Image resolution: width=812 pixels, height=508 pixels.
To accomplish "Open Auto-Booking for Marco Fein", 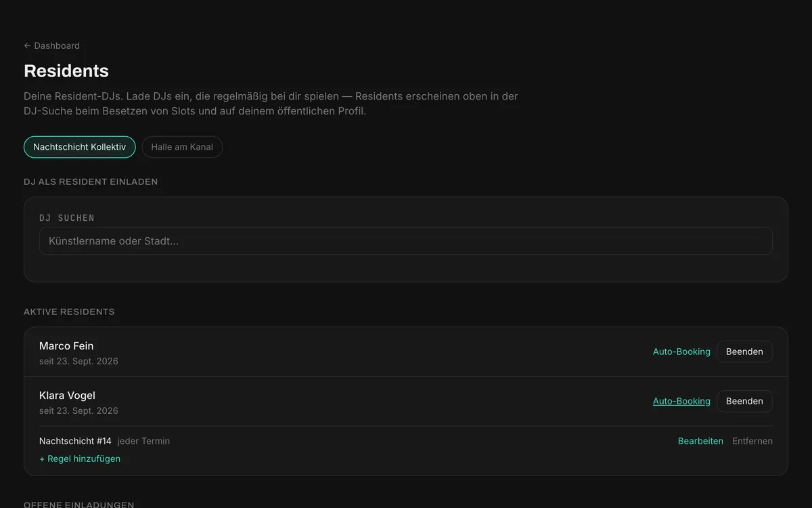I will (x=681, y=352).
